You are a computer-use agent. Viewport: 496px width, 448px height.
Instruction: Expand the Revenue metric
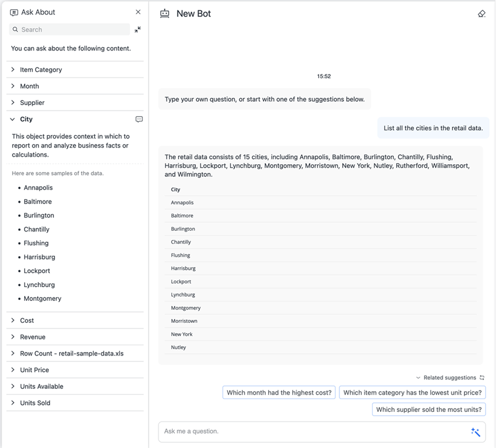[13, 337]
